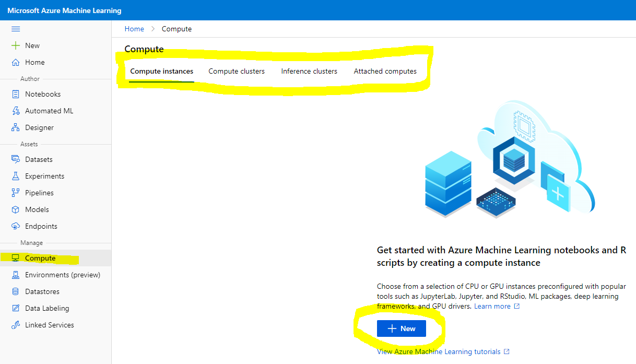Open the Inference clusters tab
Viewport: 636px width, 364px height.
309,71
